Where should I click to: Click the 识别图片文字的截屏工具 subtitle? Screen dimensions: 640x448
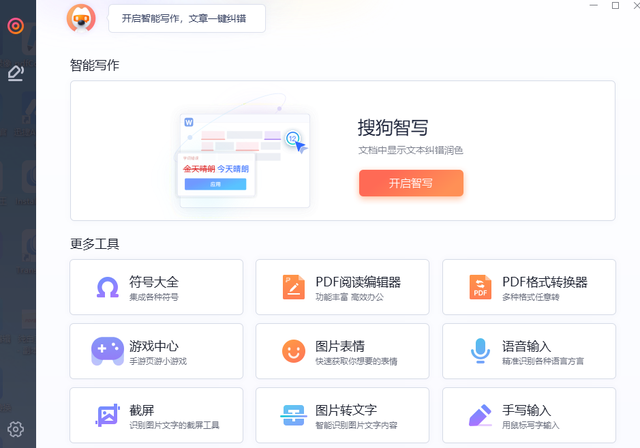[x=174, y=425]
